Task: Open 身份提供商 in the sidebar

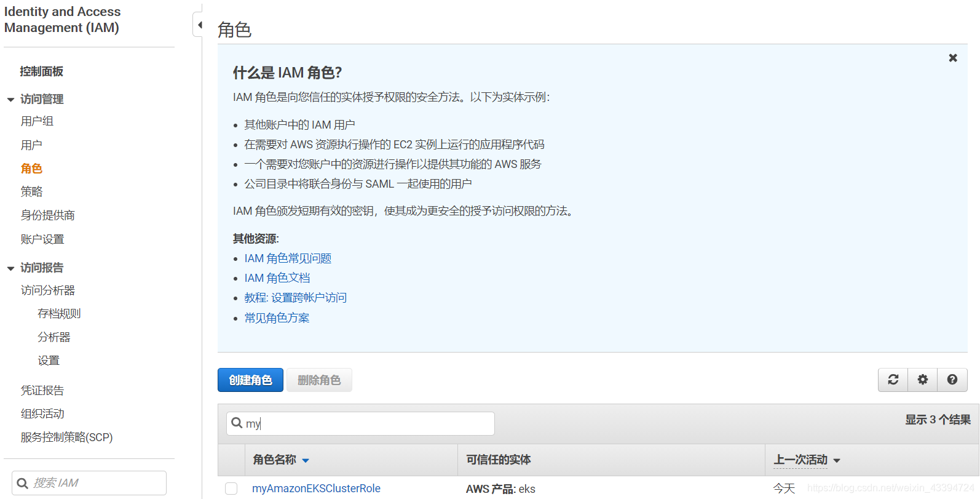Action: click(x=48, y=215)
